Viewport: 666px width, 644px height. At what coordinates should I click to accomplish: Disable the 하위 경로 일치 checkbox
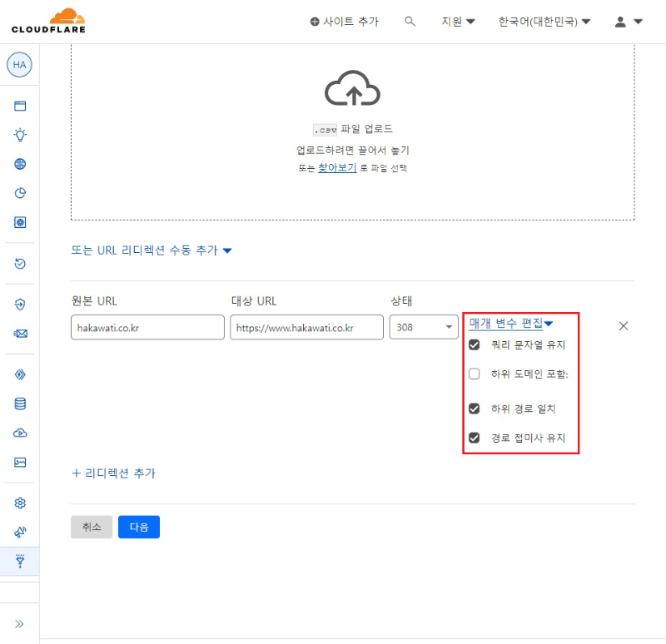pyautogui.click(x=475, y=409)
